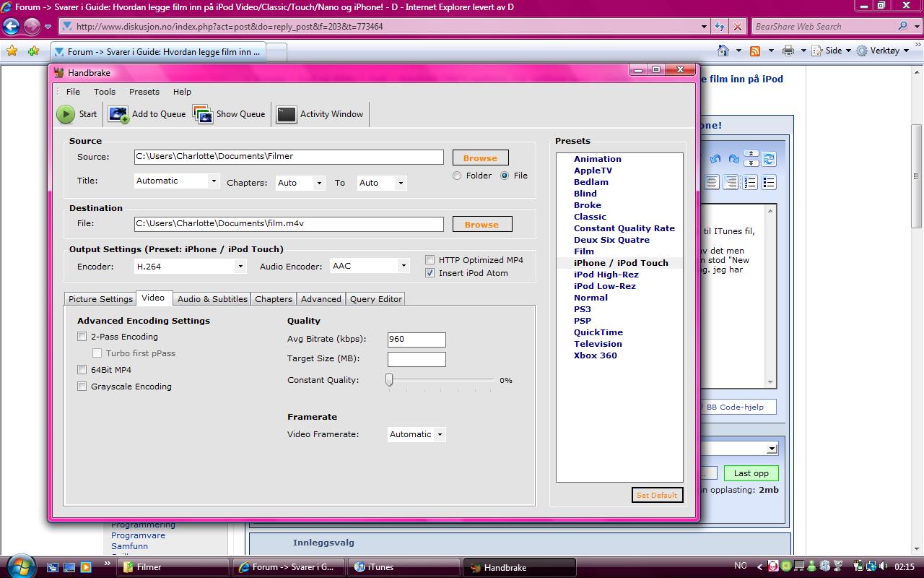Image resolution: width=924 pixels, height=578 pixels.
Task: Click the Windows Start orb
Action: 20,566
